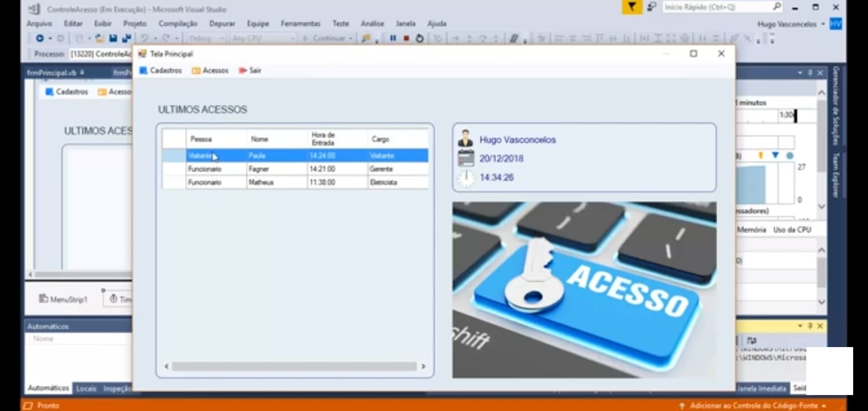Open the Ferramentas menu
Viewport: 868px width, 411px height.
[x=300, y=23]
